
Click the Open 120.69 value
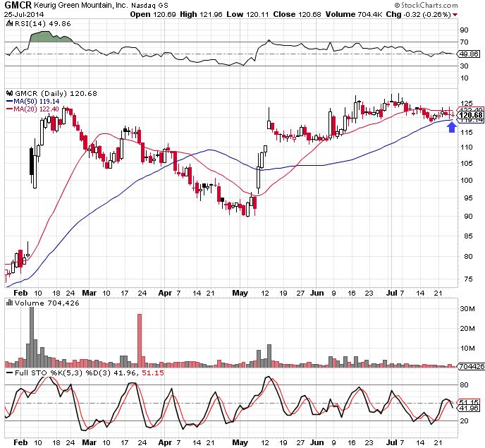153,15
